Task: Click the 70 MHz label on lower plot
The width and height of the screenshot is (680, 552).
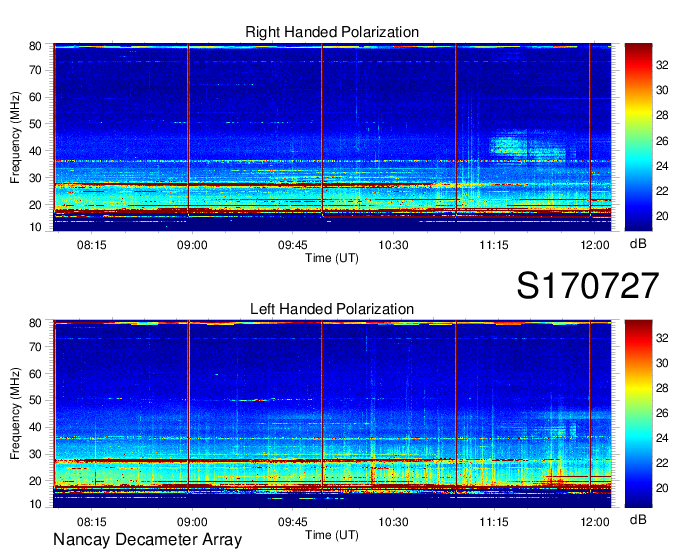Action: point(35,347)
